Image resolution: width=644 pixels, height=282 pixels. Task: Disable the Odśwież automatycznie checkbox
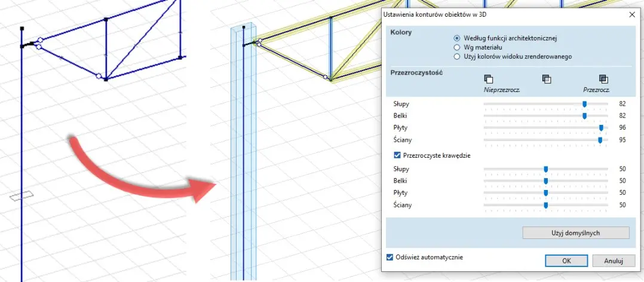(x=390, y=258)
